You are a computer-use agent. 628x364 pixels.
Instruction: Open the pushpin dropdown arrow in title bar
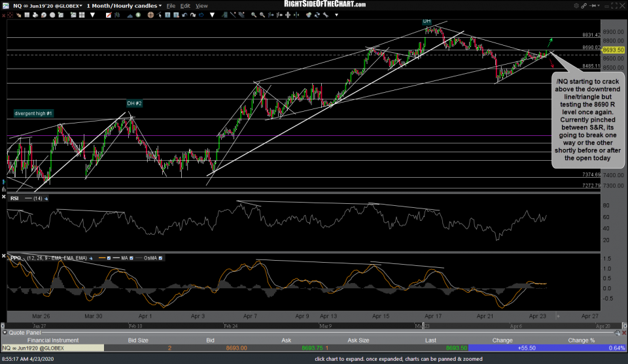[599, 6]
